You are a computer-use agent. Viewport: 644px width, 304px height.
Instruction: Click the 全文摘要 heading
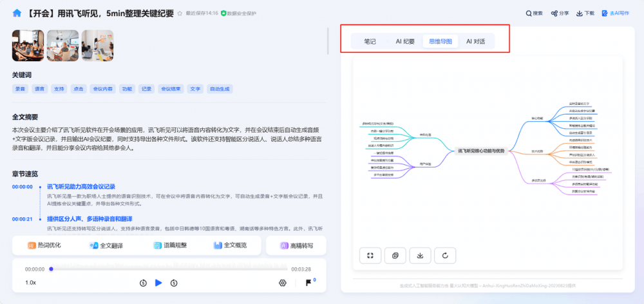tap(25, 117)
